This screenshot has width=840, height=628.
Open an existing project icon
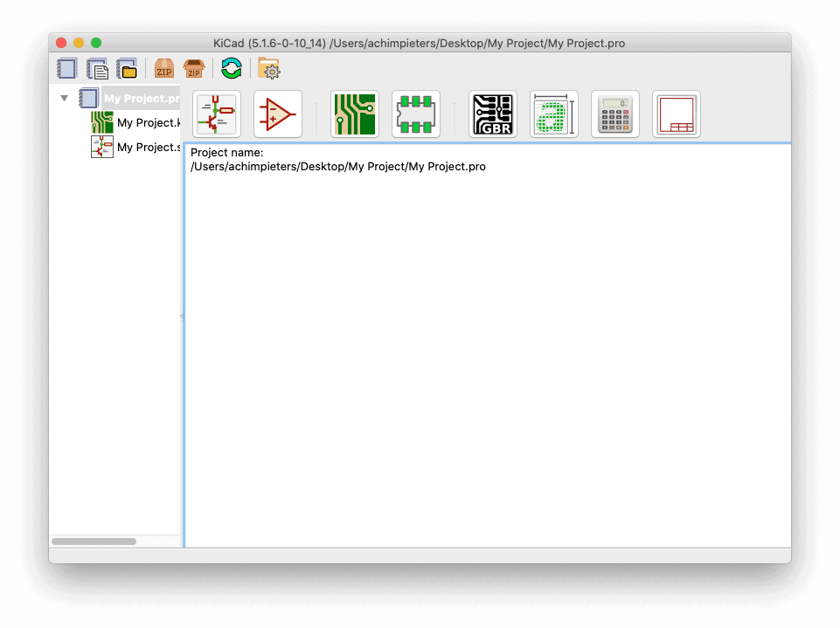pos(128,68)
